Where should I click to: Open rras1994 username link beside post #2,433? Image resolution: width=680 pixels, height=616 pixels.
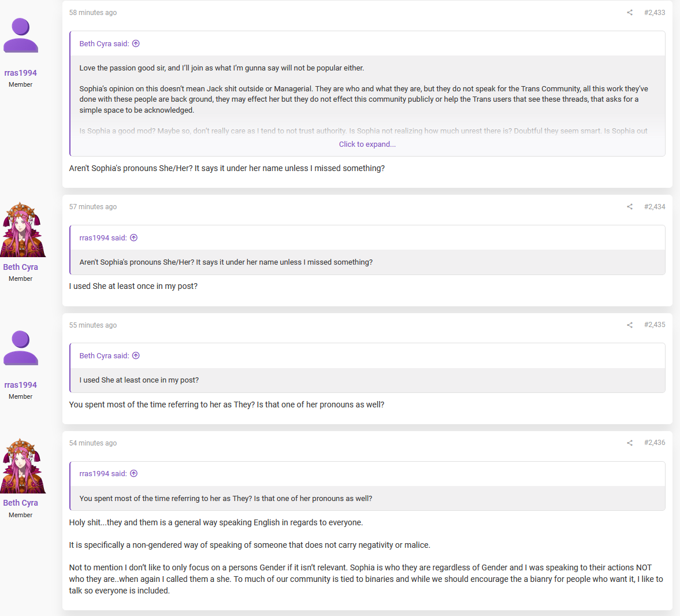[x=20, y=73]
